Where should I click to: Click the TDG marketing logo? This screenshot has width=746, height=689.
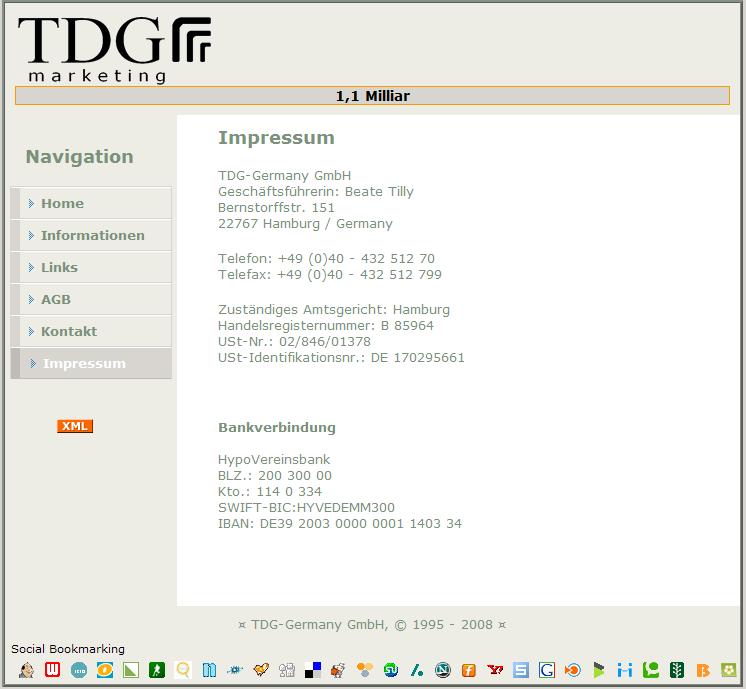pyautogui.click(x=113, y=47)
